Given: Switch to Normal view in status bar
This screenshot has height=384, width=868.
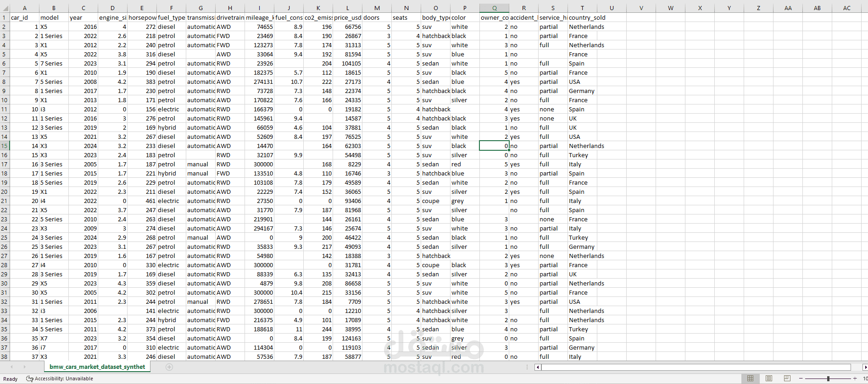Looking at the screenshot, I should [751, 379].
